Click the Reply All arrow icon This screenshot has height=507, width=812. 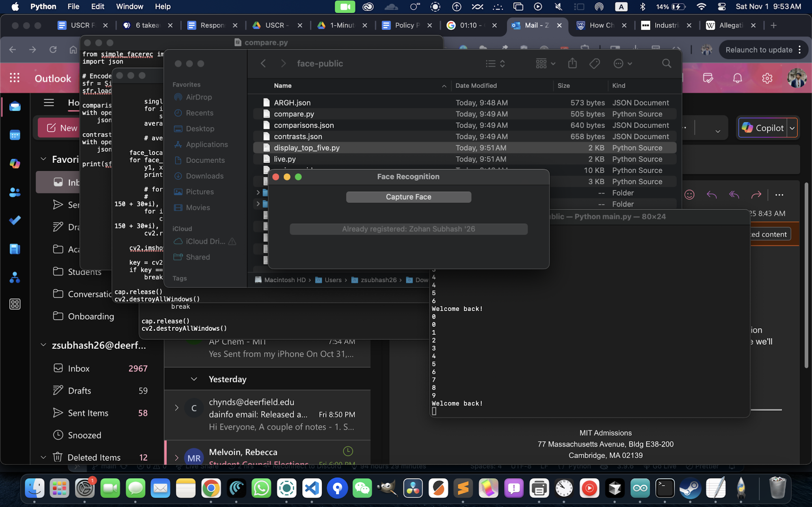(734, 195)
